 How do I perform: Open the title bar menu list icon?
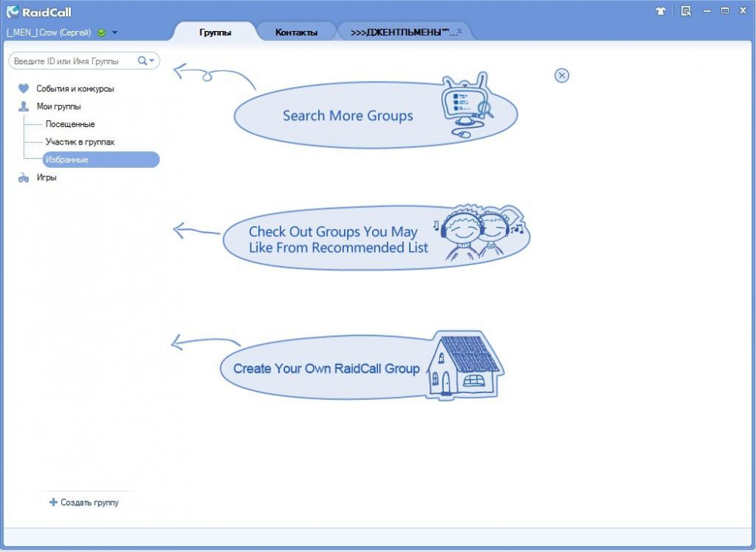pyautogui.click(x=686, y=11)
